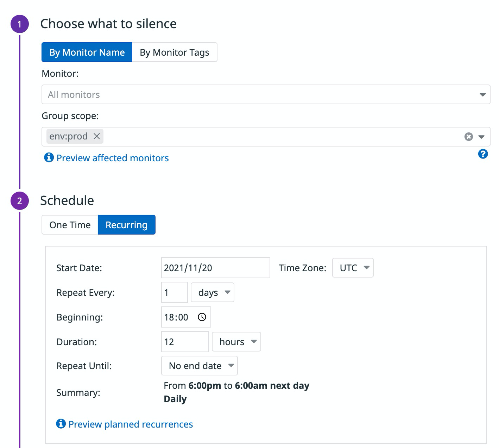Click the Start Date input field
The width and height of the screenshot is (499, 448).
215,268
